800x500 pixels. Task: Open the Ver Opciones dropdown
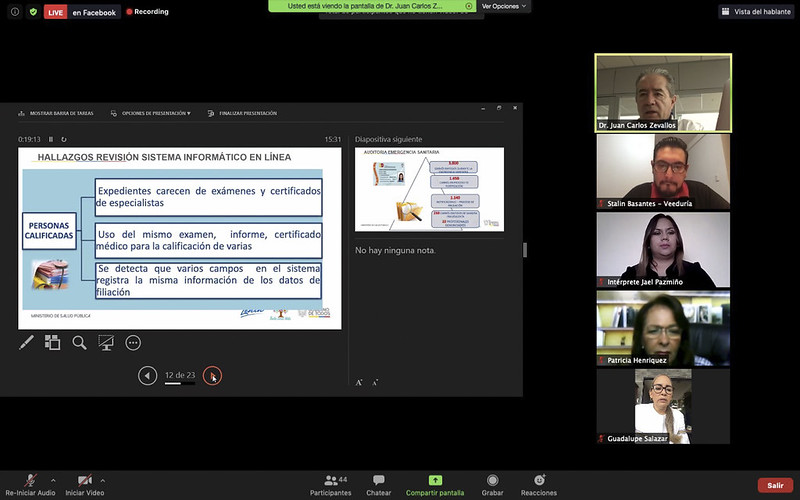pos(504,6)
